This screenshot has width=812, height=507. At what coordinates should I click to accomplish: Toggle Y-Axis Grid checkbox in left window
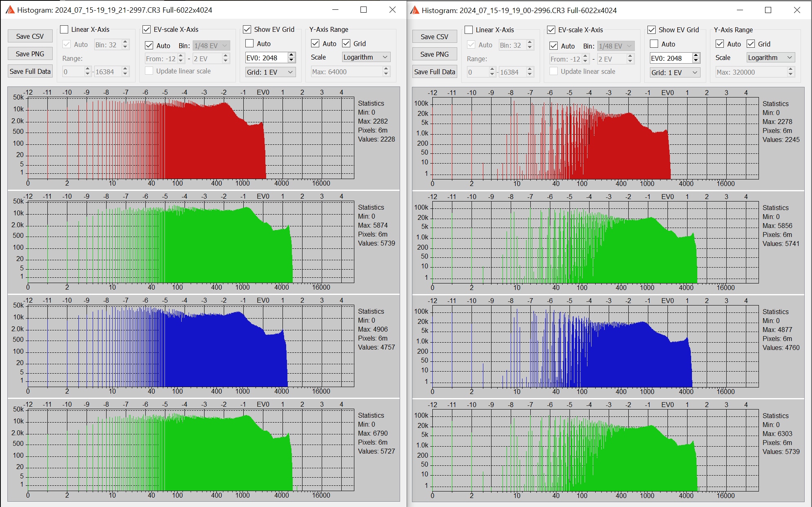(346, 44)
